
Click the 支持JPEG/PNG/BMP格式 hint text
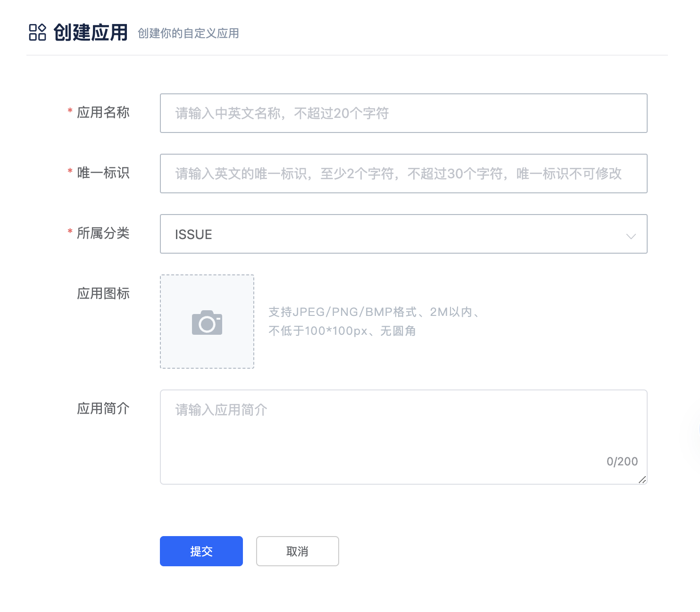(x=343, y=312)
